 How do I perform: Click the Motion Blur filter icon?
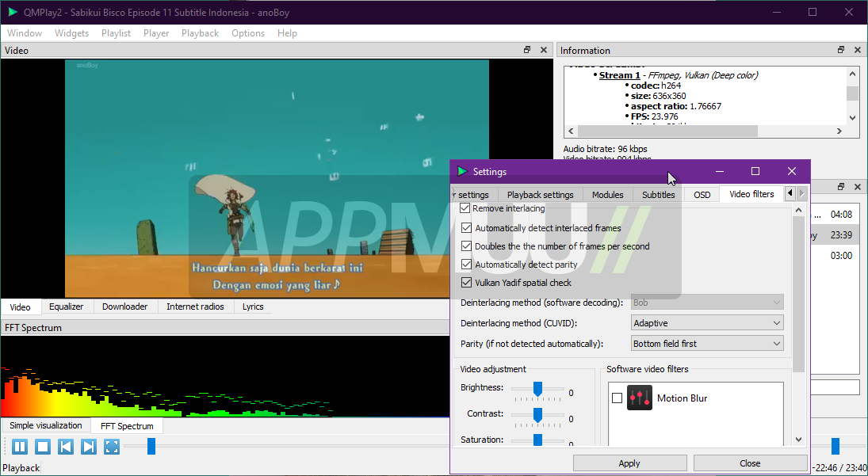640,398
